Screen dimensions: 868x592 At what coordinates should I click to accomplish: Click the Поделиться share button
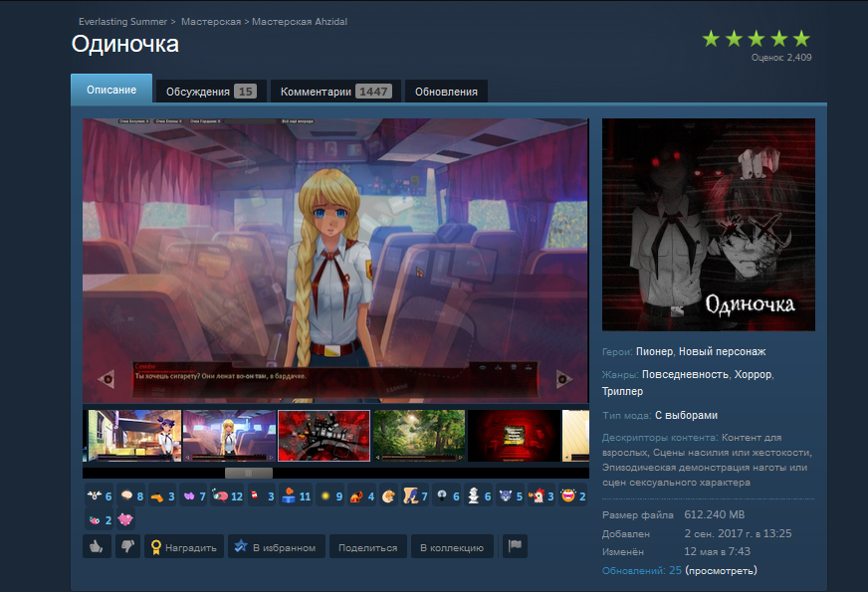[x=368, y=546]
